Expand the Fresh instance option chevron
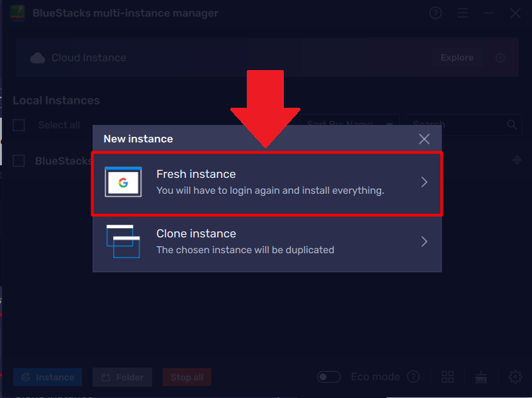 (x=424, y=182)
